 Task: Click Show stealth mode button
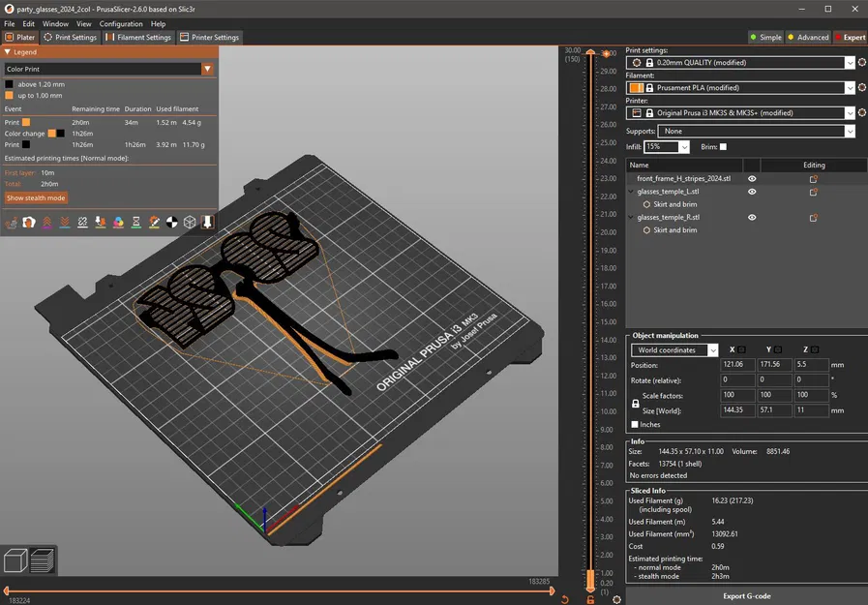(x=36, y=198)
